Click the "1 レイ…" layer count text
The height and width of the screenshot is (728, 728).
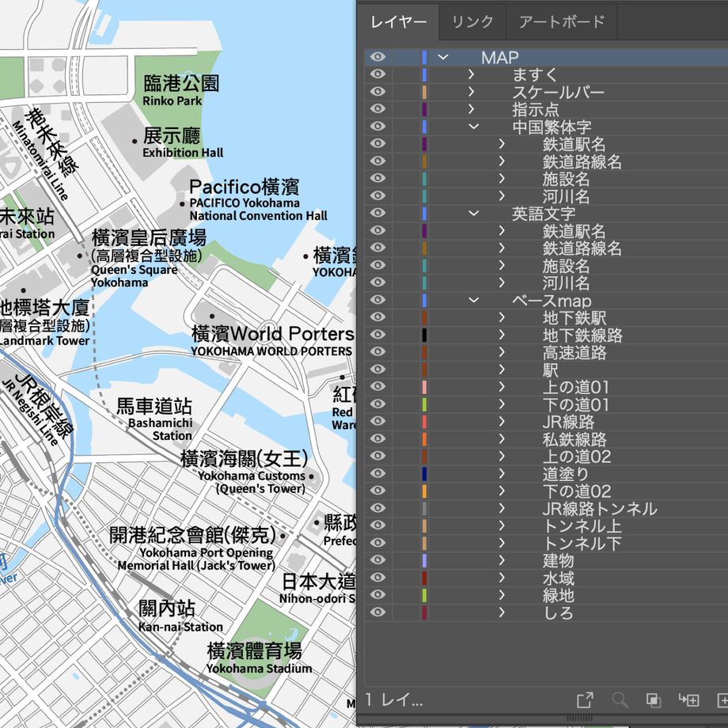pos(394,700)
